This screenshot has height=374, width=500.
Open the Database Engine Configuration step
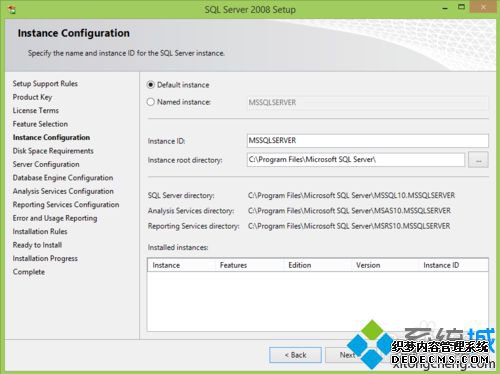click(x=63, y=178)
